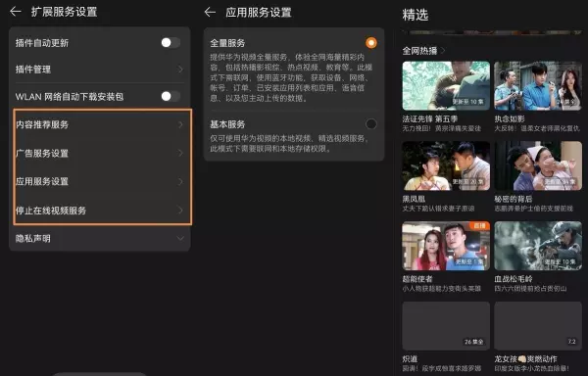The height and width of the screenshot is (376, 588).
Task: Expand 隐私声明 down chevron
Action: [x=180, y=238]
